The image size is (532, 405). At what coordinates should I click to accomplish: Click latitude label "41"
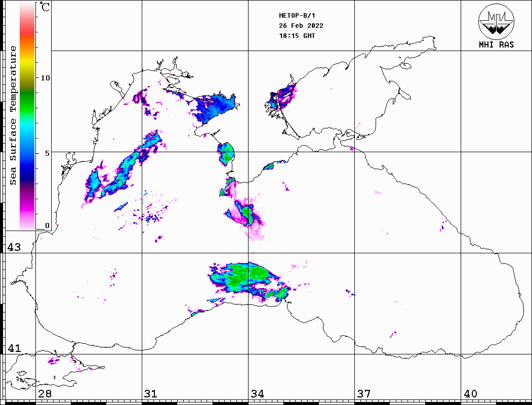14,348
